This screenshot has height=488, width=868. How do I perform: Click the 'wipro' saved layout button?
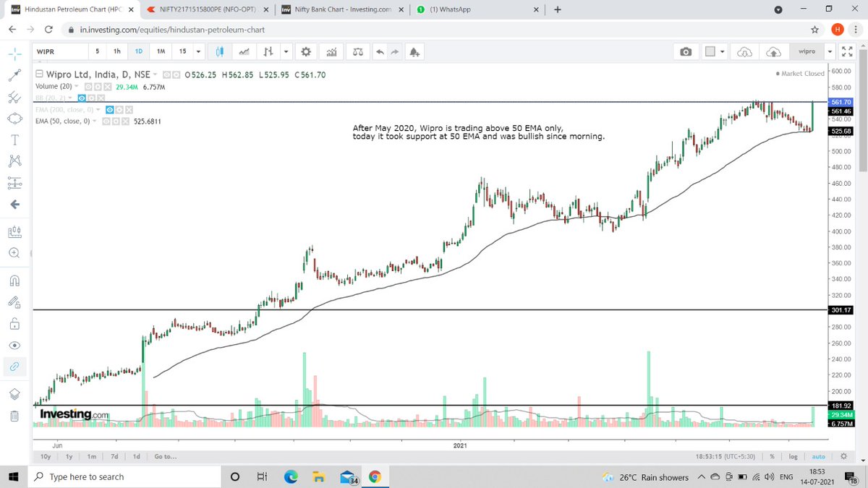[807, 51]
